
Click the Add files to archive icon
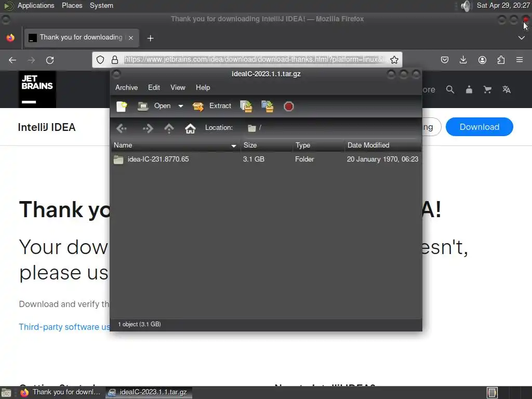[x=246, y=106]
